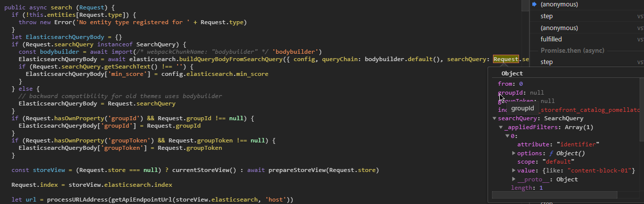Click the ElasticsearchQueryBody['groupToken'] assignment line
This screenshot has height=204, width=644.
coord(120,148)
